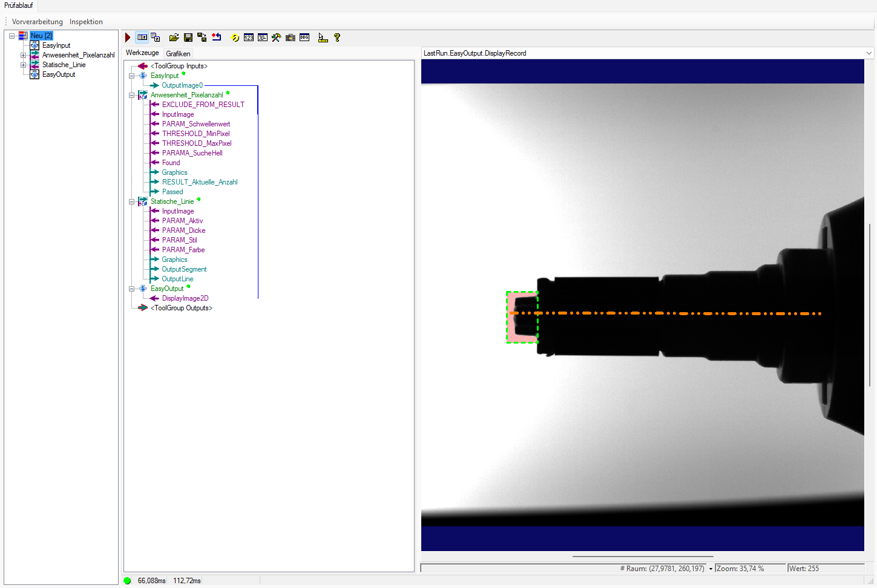Switch to the Grafiken tab
This screenshot has width=877, height=588.
(178, 54)
